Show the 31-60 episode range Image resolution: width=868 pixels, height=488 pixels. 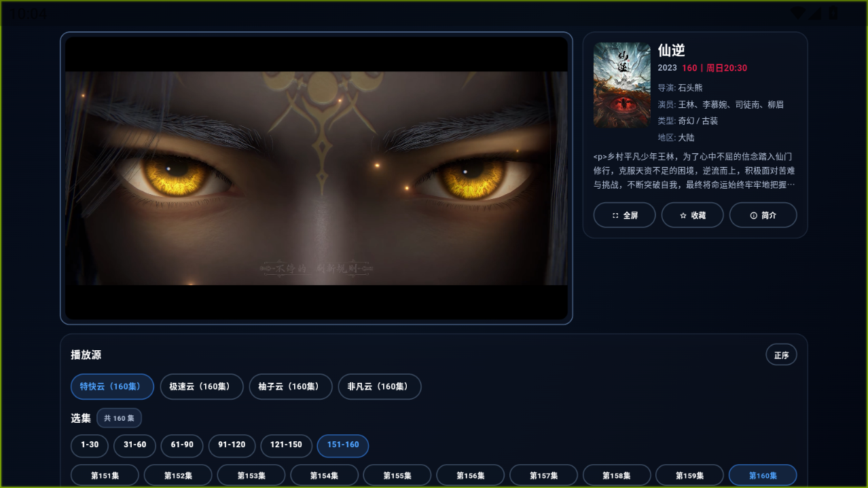coord(135,446)
